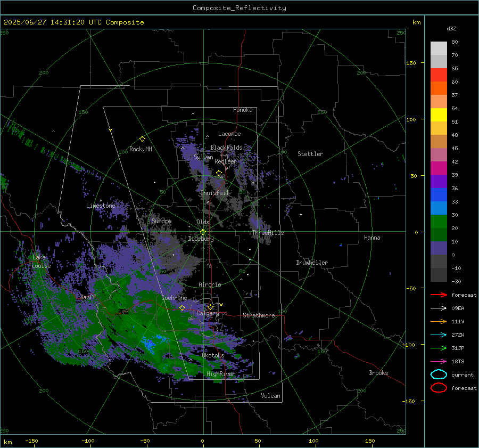This screenshot has width=479, height=448.
Task: Select the magenta swatch between 42 and 39 dBZ
Action: tap(439, 168)
